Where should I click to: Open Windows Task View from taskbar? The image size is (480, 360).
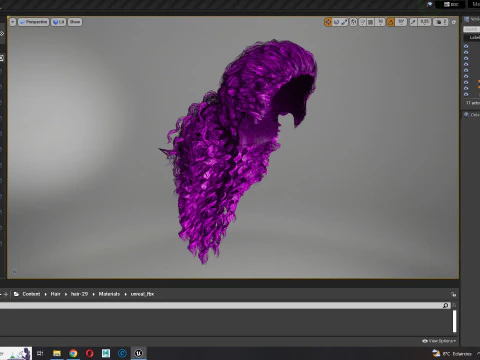(x=40, y=353)
